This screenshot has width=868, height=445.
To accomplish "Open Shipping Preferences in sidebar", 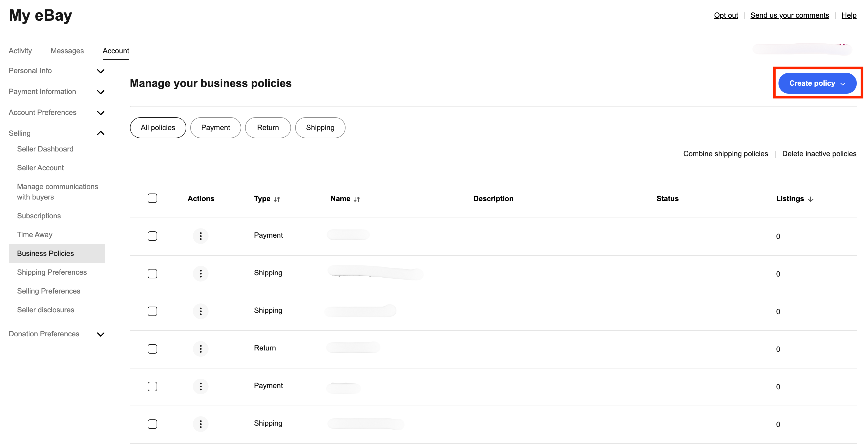I will click(x=52, y=272).
